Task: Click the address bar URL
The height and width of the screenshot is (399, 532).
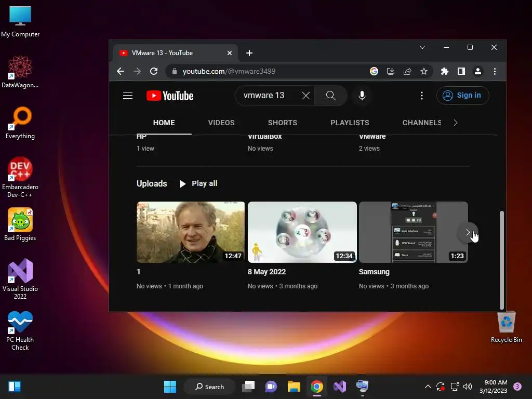Action: point(229,71)
